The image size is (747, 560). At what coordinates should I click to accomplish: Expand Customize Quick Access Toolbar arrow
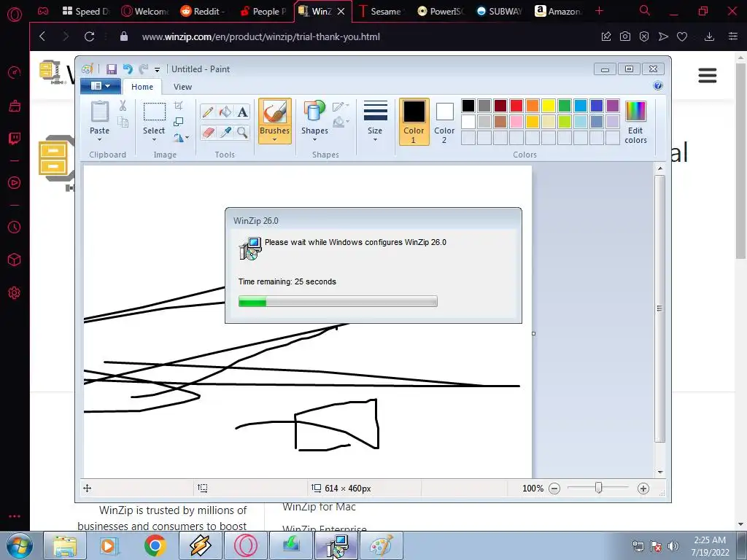(158, 69)
